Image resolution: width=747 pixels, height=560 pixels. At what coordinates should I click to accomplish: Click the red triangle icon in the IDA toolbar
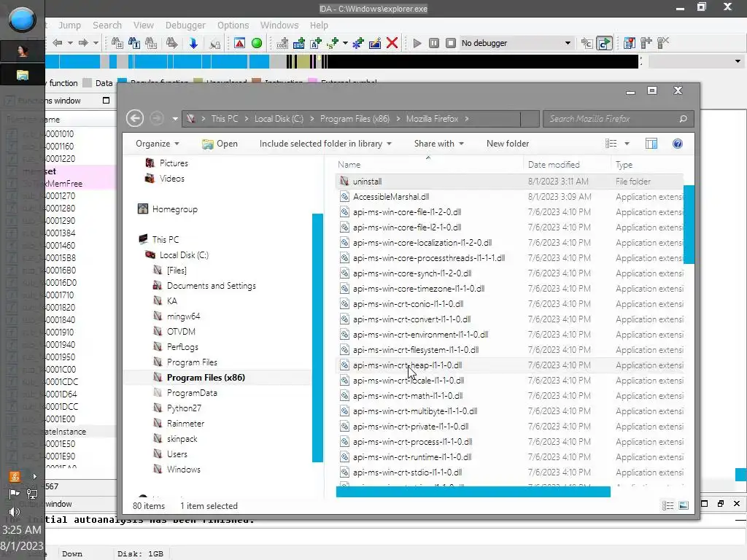[239, 43]
